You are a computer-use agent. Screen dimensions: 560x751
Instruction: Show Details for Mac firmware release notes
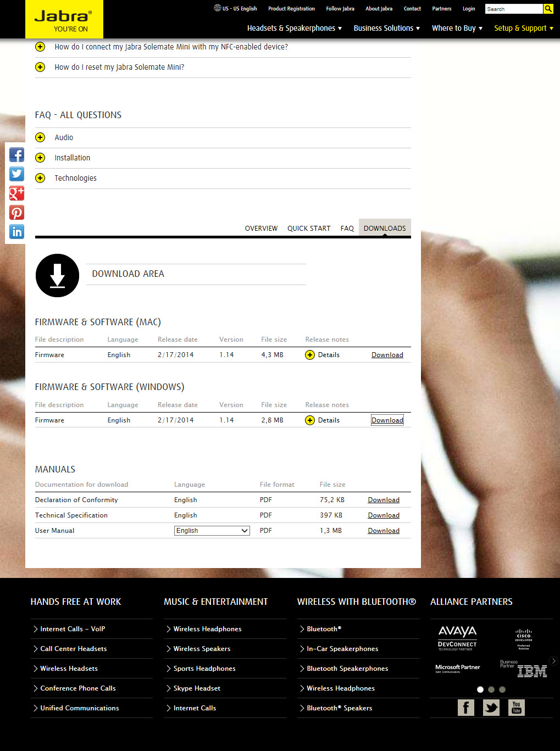pyautogui.click(x=323, y=355)
